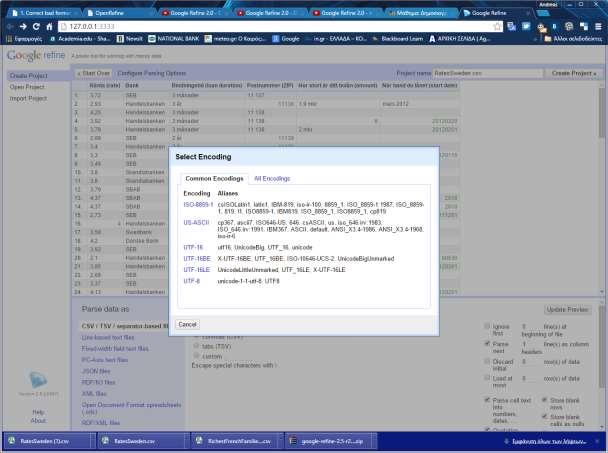Screen dimensions: 608x453
Task: Open the Google bookmark
Action: click(x=286, y=39)
